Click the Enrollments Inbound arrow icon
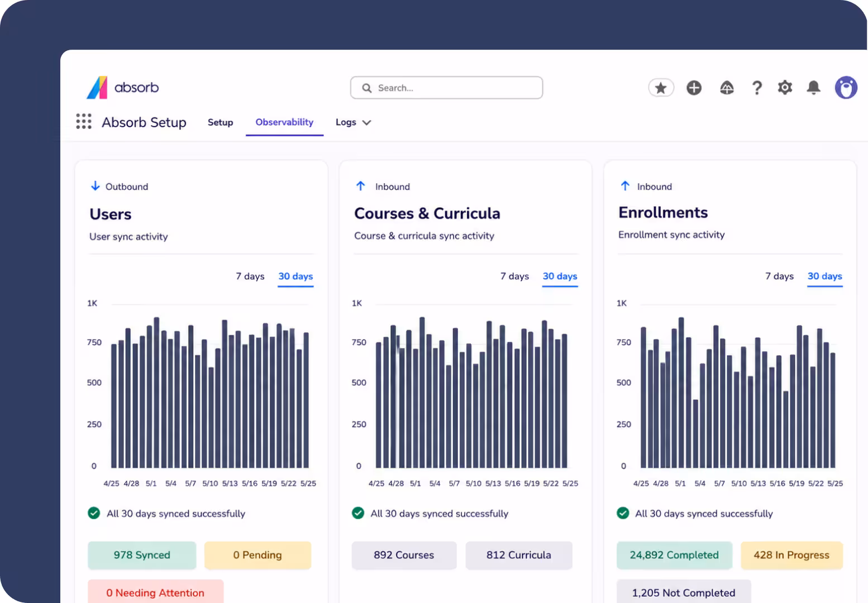This screenshot has height=603, width=868. (625, 186)
